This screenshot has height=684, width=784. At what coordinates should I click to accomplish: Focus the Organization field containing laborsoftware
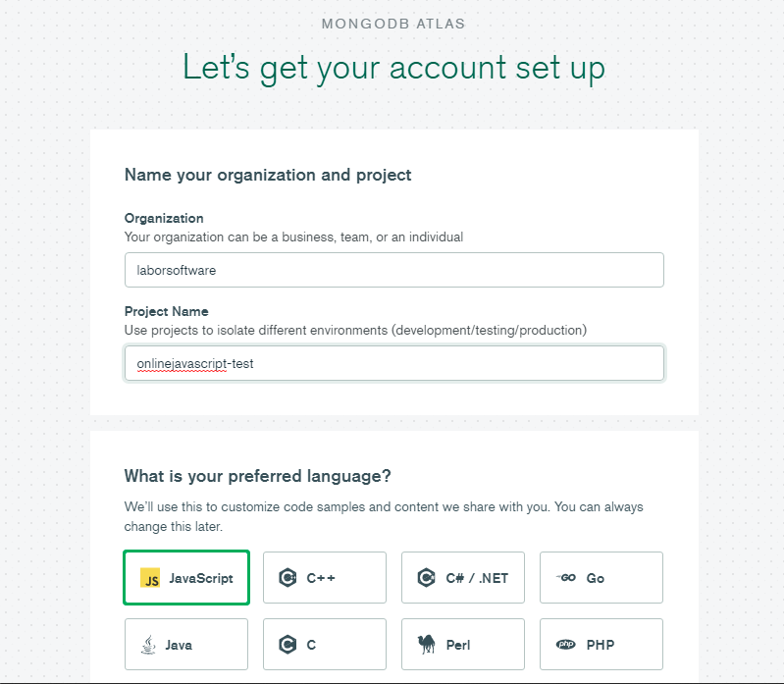(x=394, y=270)
